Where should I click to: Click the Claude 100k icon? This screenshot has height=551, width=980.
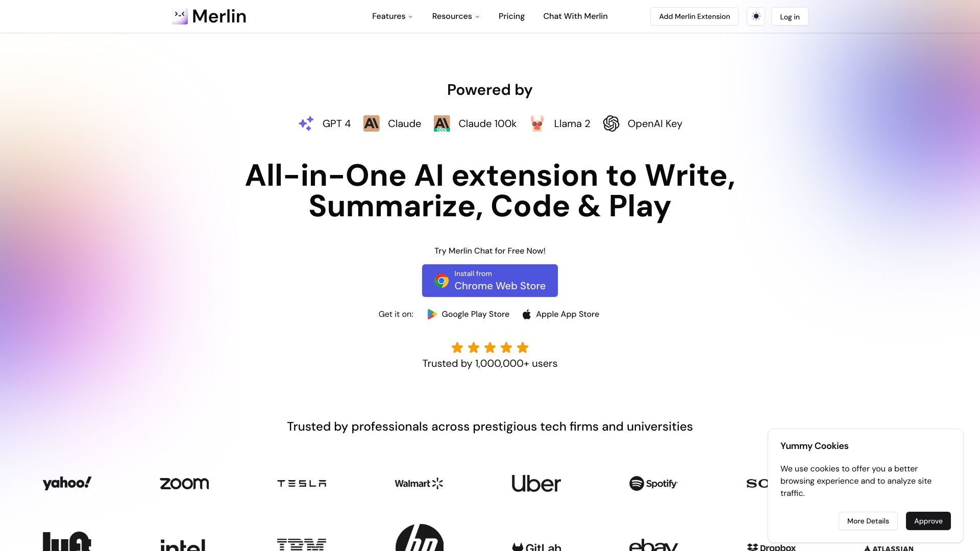click(441, 123)
